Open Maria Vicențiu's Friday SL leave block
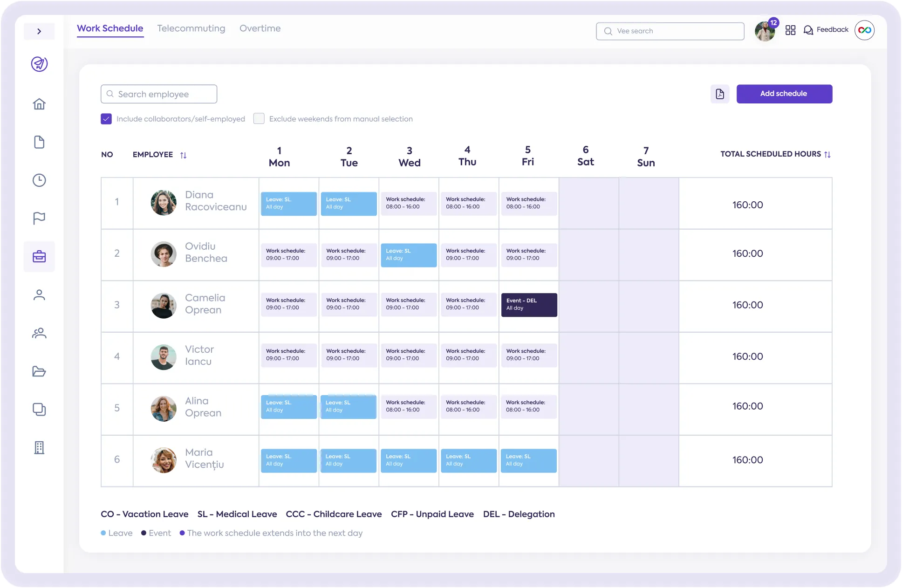Screen dimensions: 902x588 [x=529, y=460]
